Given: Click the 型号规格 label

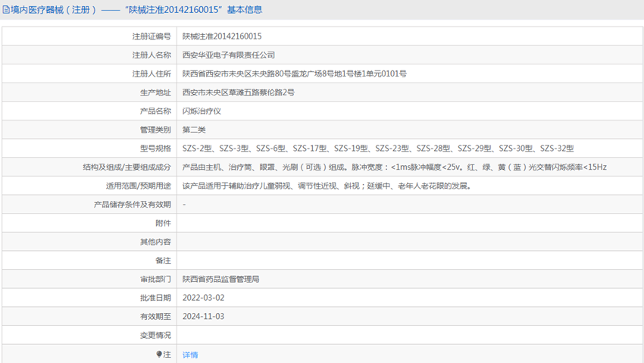Looking at the screenshot, I should (155, 149).
